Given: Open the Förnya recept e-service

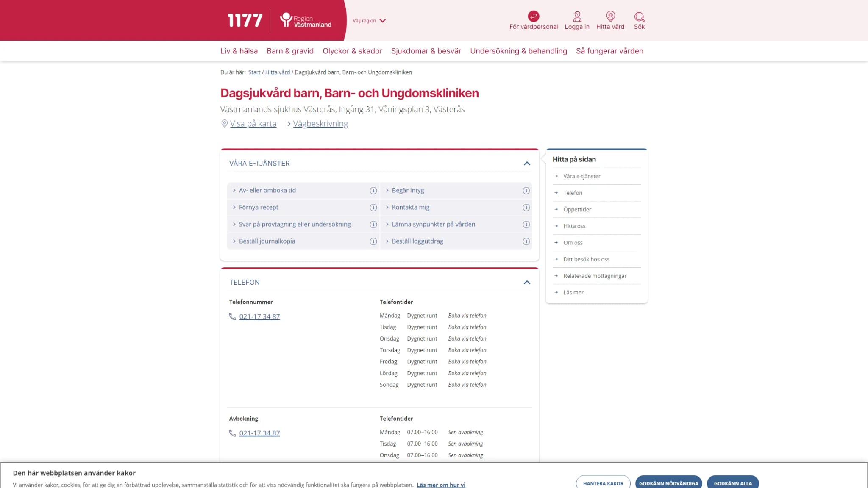Looking at the screenshot, I should pos(258,208).
